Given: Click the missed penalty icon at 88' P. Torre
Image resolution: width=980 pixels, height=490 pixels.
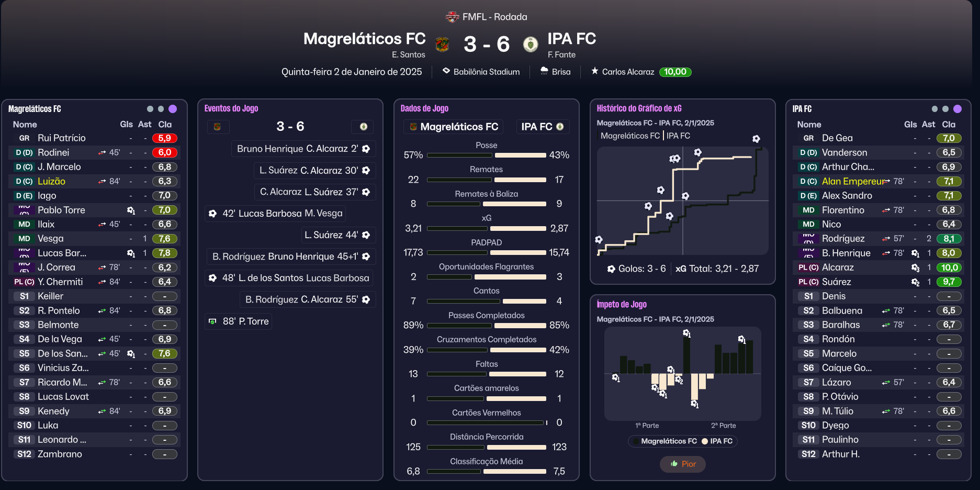Looking at the screenshot, I should coord(212,321).
